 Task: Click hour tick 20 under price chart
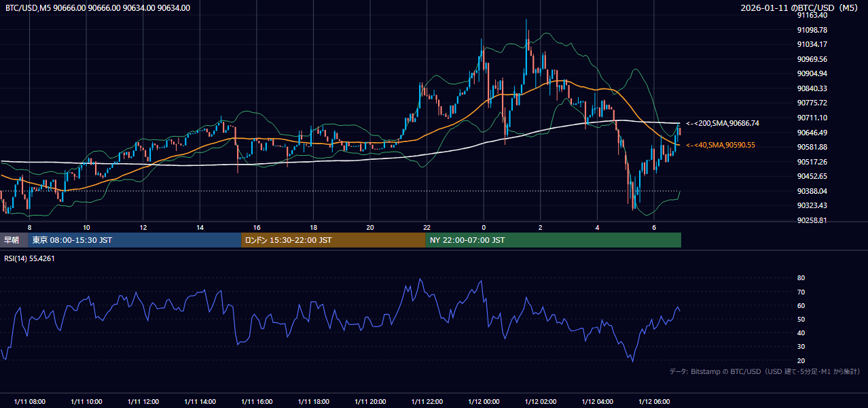pos(370,227)
